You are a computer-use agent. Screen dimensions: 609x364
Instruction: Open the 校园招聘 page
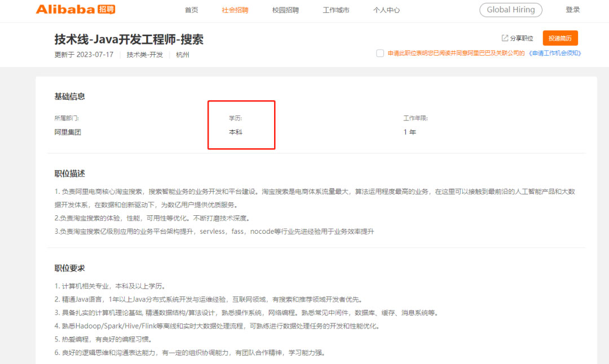tap(285, 10)
